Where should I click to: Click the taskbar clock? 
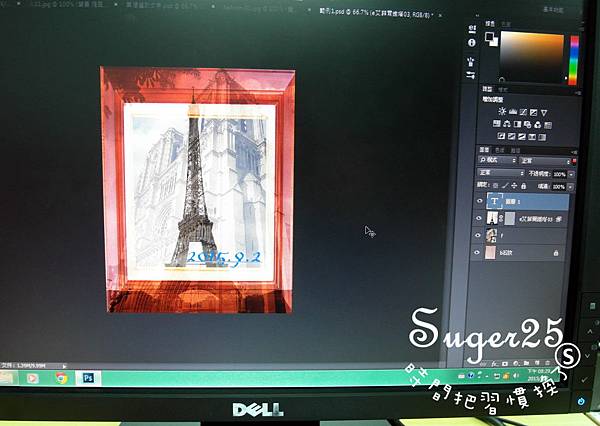538,374
